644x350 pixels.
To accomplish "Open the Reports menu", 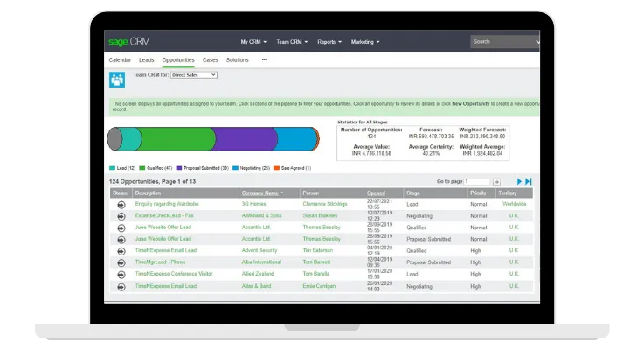I will (x=329, y=42).
